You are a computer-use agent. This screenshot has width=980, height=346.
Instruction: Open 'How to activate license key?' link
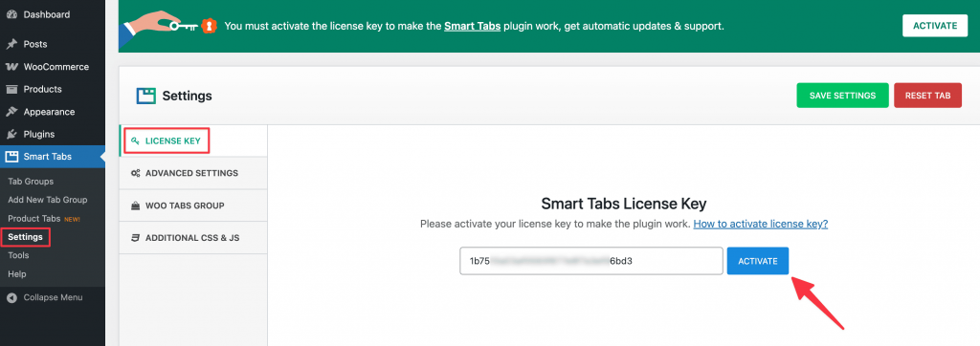761,224
